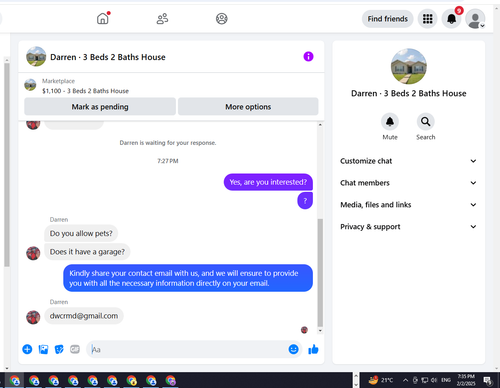Image resolution: width=500 pixels, height=388 pixels.
Task: Show hidden system tray icons chevron
Action: 405,380
